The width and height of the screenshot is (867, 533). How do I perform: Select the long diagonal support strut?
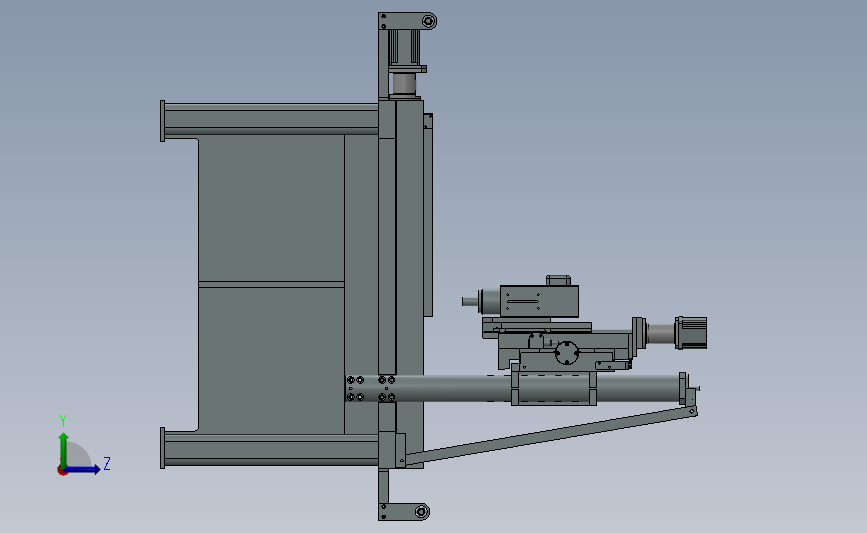tap(550, 436)
